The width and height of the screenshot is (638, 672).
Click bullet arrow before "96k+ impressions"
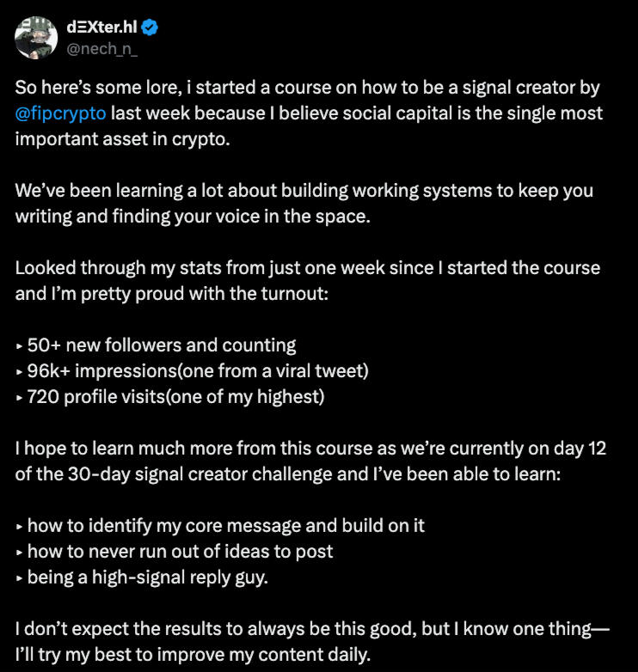pyautogui.click(x=20, y=372)
